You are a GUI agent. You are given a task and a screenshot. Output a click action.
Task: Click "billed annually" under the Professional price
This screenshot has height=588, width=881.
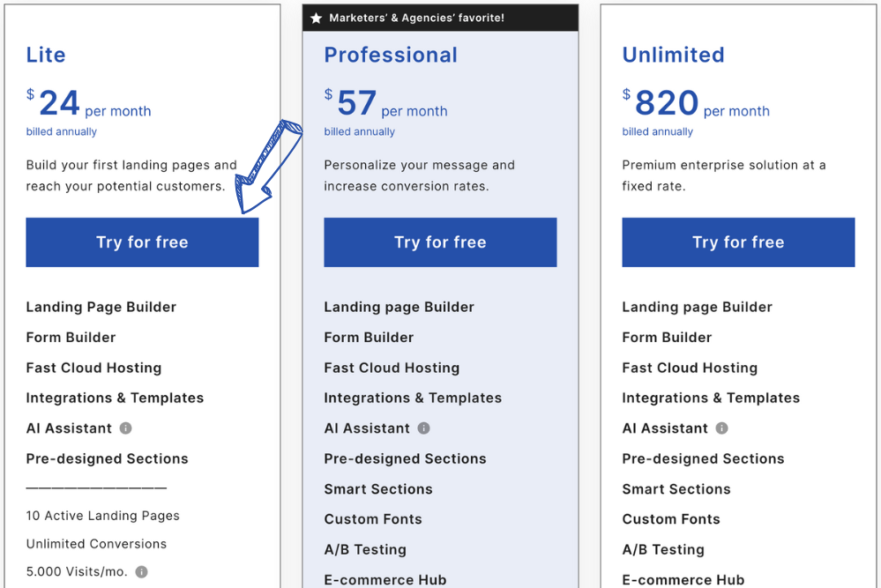coord(360,131)
